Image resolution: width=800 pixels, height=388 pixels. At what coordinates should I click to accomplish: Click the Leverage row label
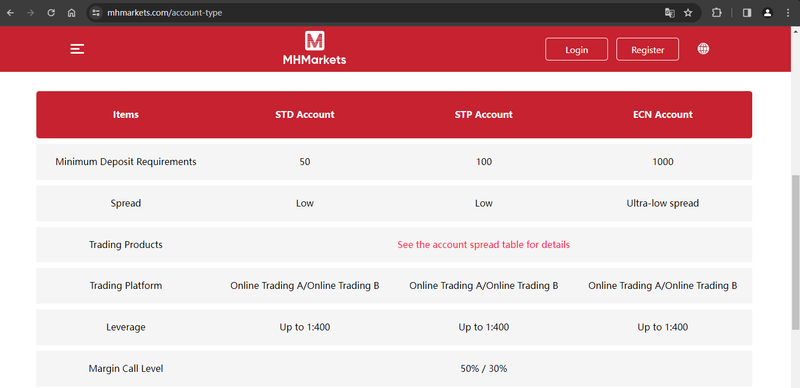tap(126, 327)
